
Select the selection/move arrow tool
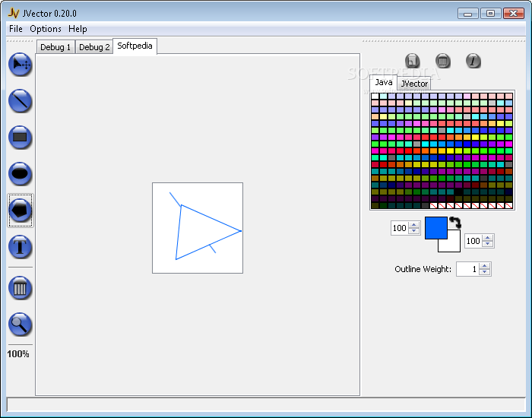pos(20,65)
